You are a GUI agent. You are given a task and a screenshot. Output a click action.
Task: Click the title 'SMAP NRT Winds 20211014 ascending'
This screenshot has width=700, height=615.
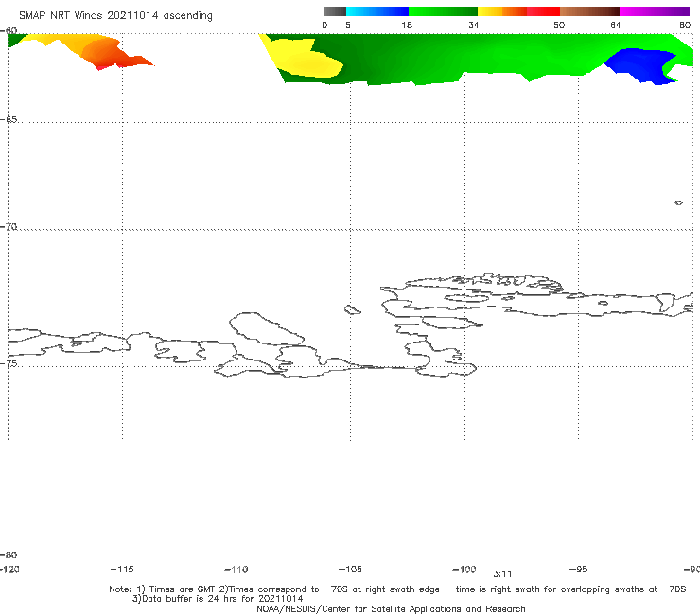point(115,15)
